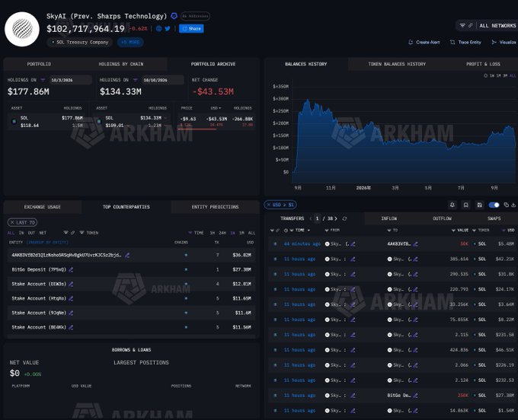The image size is (518, 420).
Task: Open first HOLDINGS ON date filter (10/3)
Action: (43, 80)
